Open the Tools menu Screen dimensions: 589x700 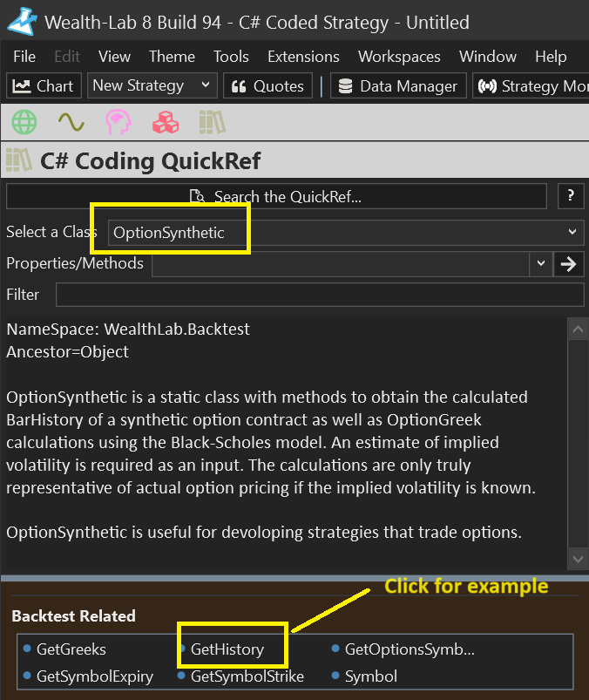coord(231,57)
